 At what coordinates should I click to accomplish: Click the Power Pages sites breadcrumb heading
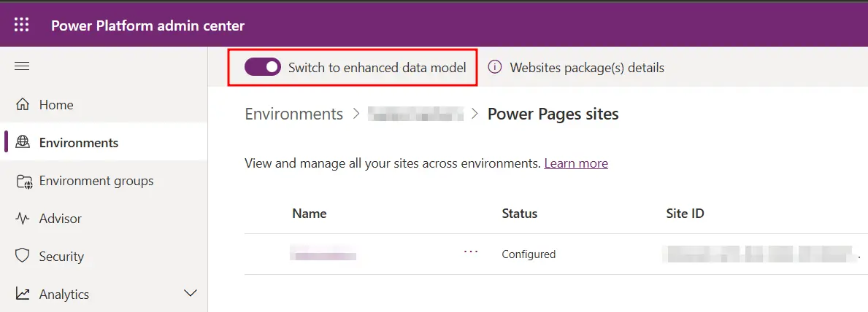point(553,114)
